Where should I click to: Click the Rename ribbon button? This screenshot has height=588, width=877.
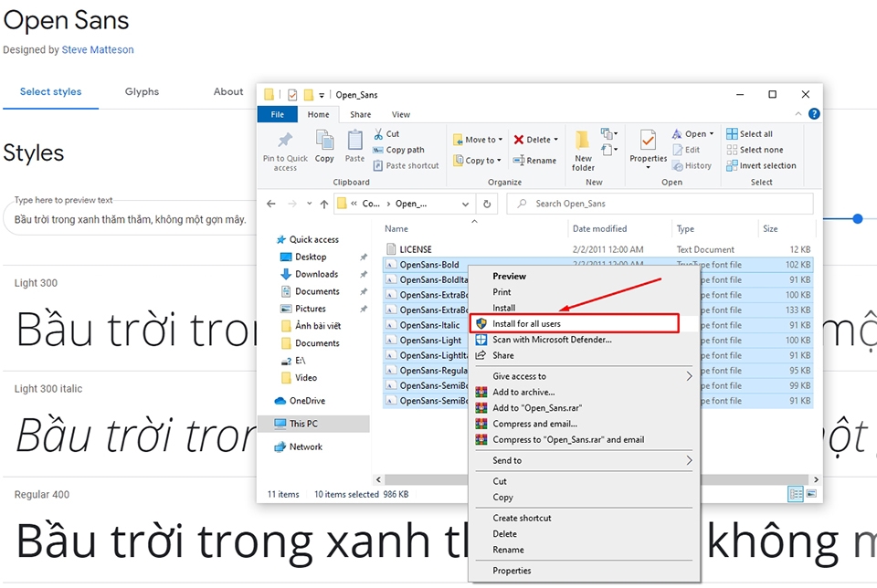(x=534, y=161)
